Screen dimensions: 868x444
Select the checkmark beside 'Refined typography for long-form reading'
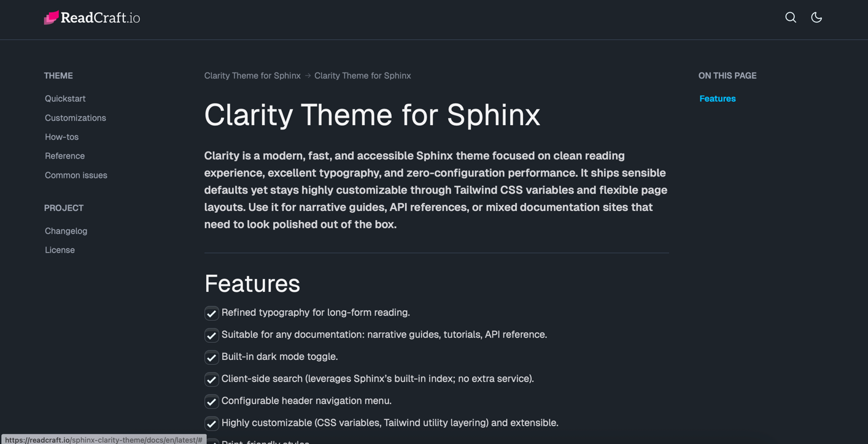point(211,313)
